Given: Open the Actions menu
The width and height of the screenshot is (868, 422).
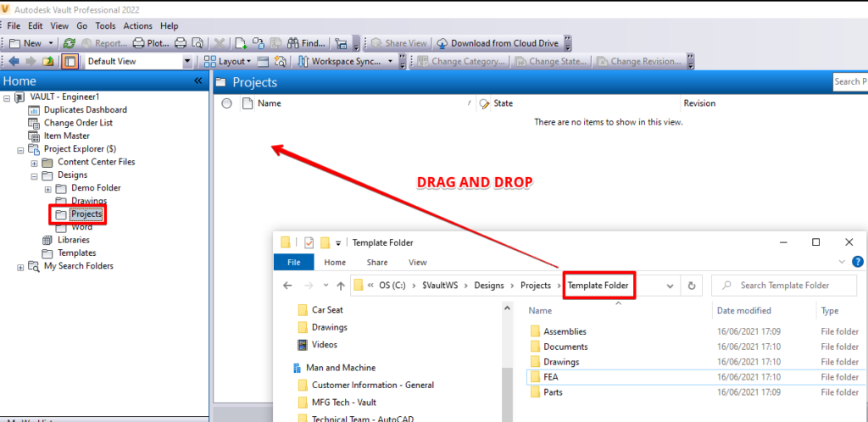Looking at the screenshot, I should (x=138, y=26).
